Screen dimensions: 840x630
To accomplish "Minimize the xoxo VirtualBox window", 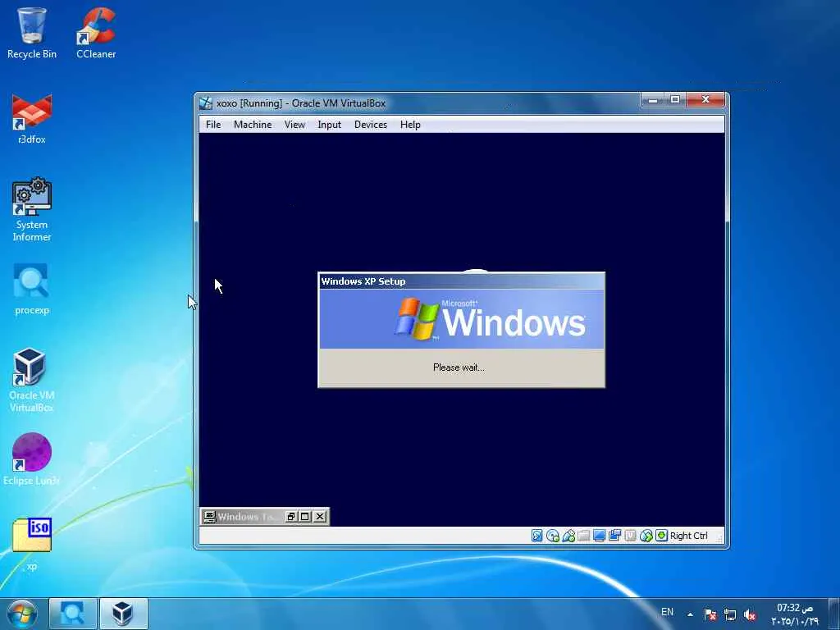I will (x=652, y=99).
